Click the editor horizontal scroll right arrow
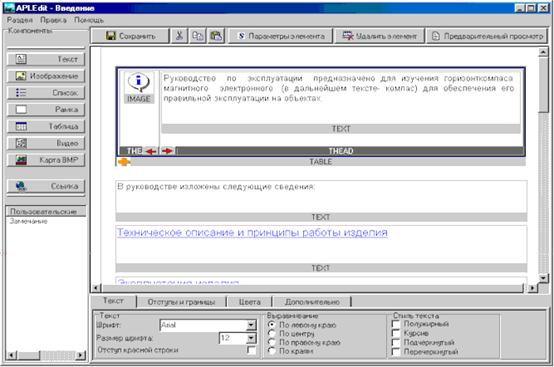The width and height of the screenshot is (554, 367). [x=532, y=288]
